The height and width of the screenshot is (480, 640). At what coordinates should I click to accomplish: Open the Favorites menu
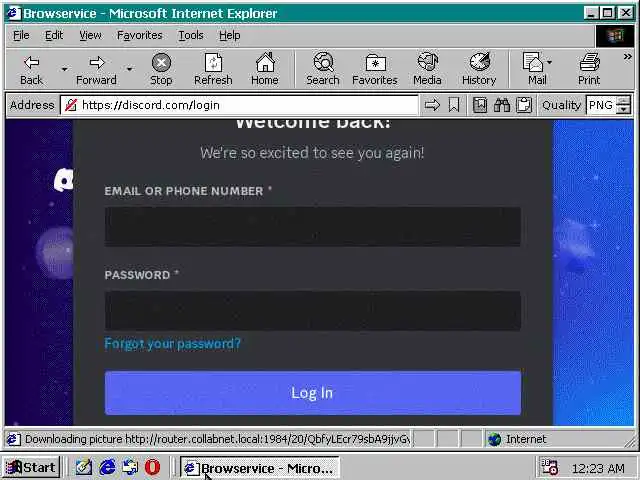coord(140,36)
